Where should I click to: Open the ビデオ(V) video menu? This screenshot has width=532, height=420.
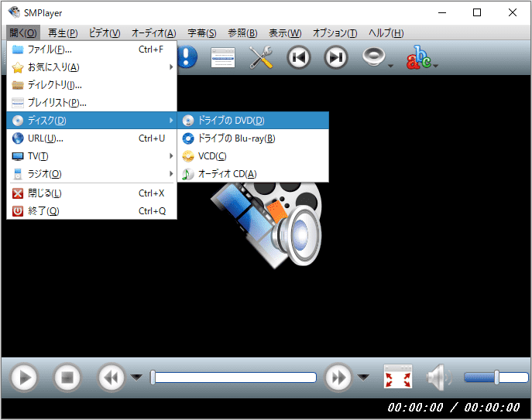(105, 33)
